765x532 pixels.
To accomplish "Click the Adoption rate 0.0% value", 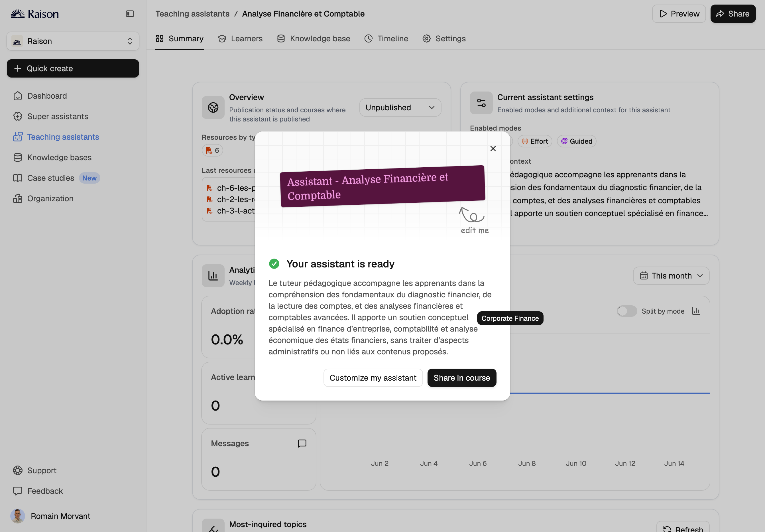I will pos(227,340).
